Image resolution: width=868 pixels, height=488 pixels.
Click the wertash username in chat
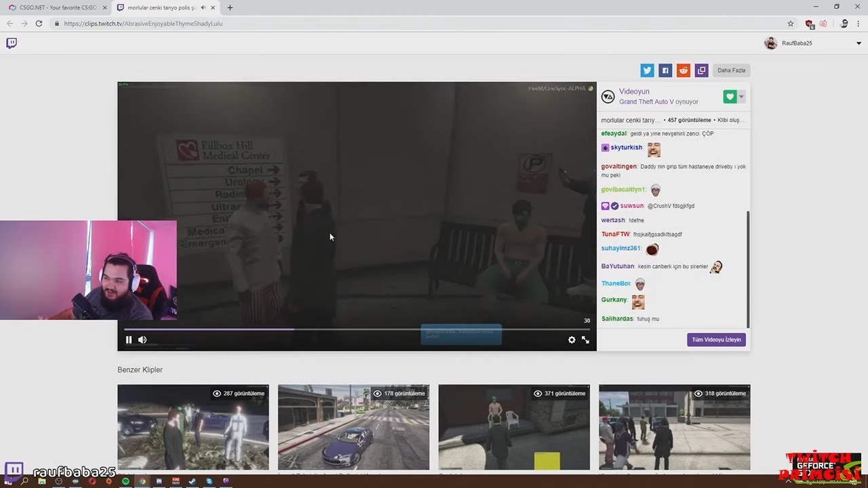(x=613, y=220)
